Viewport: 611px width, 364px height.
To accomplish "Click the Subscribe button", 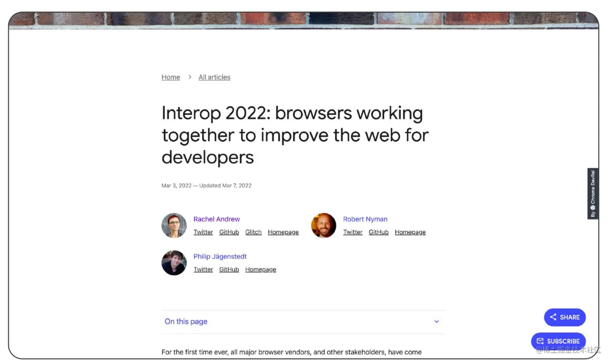I will (558, 341).
